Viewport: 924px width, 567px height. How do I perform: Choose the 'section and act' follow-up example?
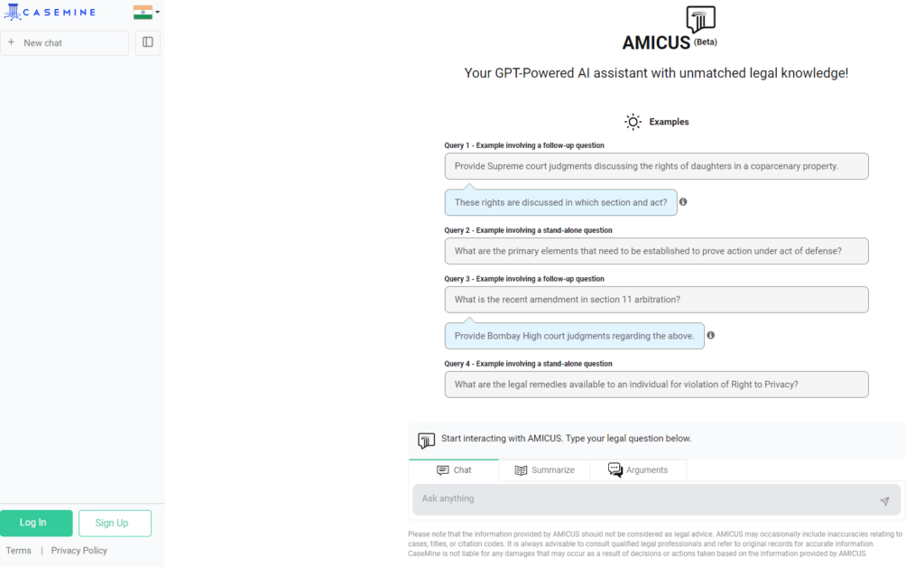[x=560, y=202]
